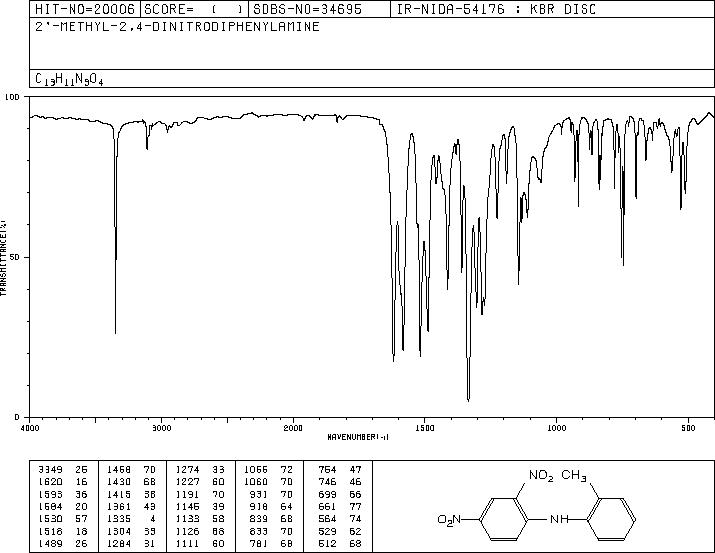Click the 3000 wavenumber axis tick label

click(161, 428)
